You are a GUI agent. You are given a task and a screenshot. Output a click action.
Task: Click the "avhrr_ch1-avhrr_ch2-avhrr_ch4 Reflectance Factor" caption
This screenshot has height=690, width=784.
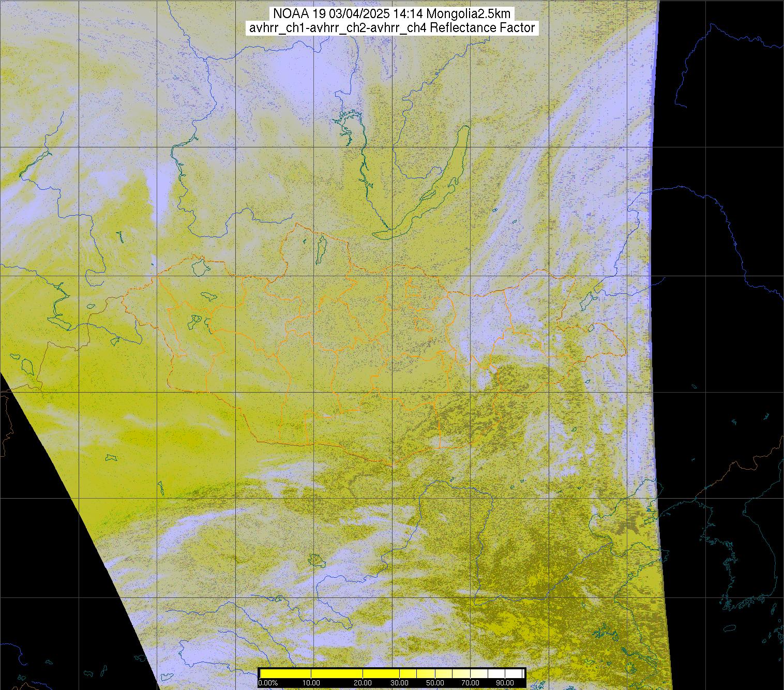click(x=392, y=28)
